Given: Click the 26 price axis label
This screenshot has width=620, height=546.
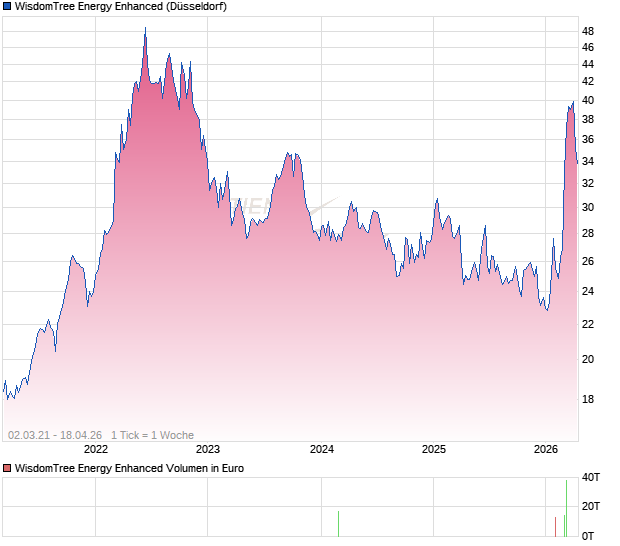Looking at the screenshot, I should click(588, 261).
